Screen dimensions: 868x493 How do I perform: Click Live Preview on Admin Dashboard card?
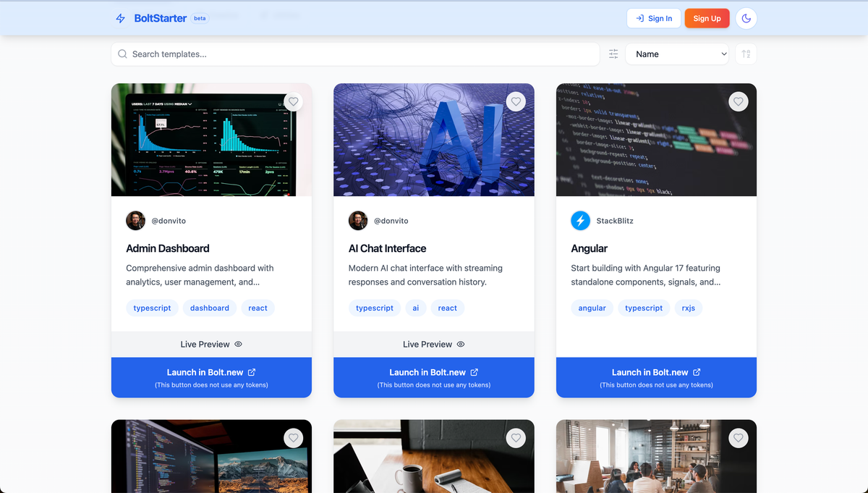pos(211,345)
